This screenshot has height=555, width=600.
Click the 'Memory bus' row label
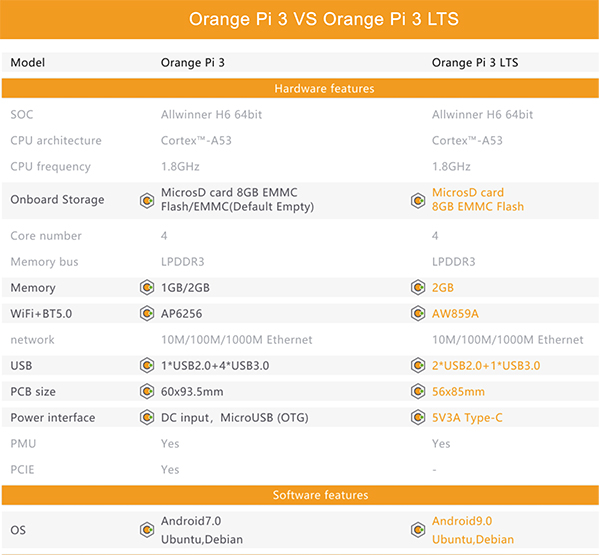pyautogui.click(x=44, y=261)
